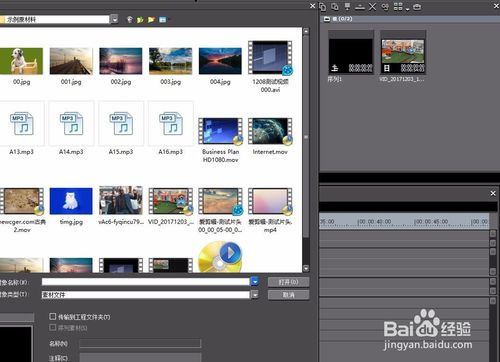Click the file list scrollbar up arrow
Image resolution: width=500 pixels, height=362 pixels.
[x=306, y=31]
